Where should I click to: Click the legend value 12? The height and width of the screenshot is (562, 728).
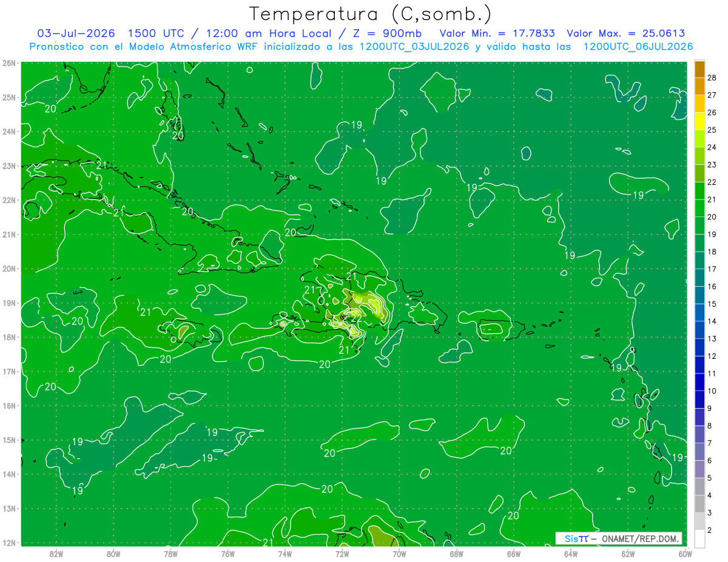coord(712,356)
